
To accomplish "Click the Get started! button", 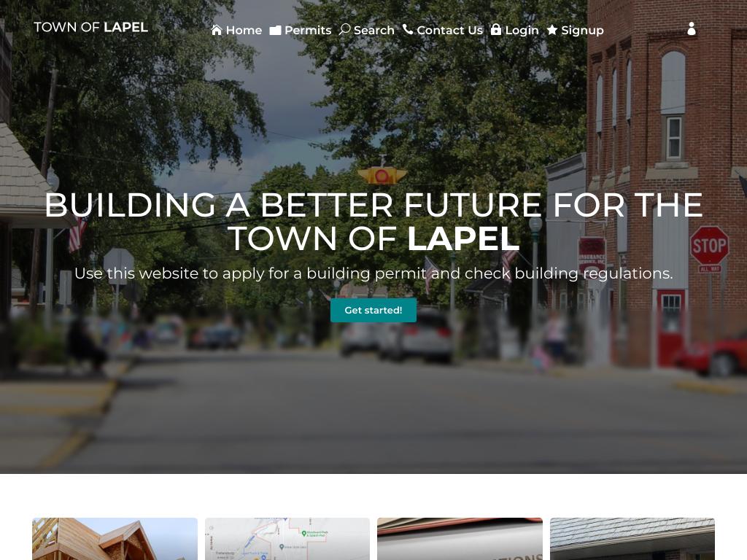I will pyautogui.click(x=373, y=310).
